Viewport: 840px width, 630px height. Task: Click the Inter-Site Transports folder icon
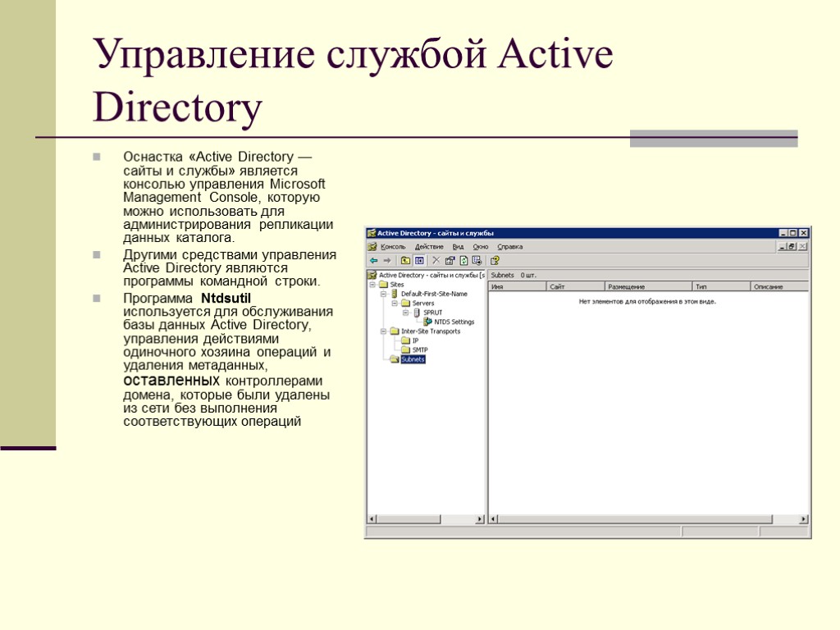[395, 331]
